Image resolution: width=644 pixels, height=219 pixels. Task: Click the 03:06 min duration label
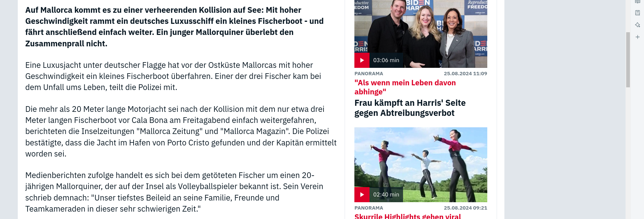tap(386, 60)
